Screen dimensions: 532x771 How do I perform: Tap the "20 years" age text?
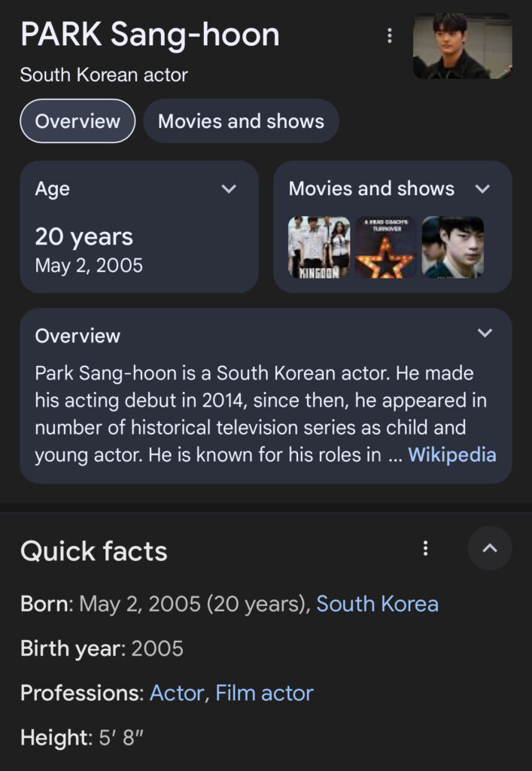click(84, 236)
